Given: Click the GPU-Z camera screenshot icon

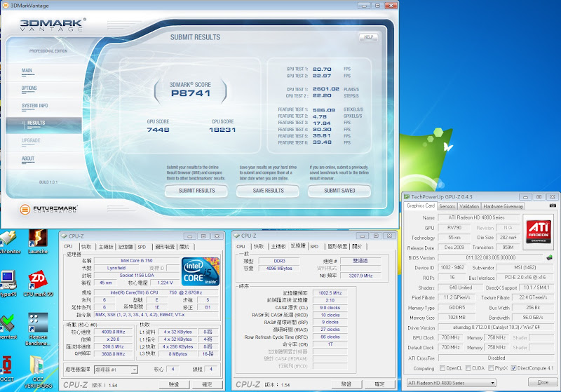Looking at the screenshot, I should tap(553, 205).
